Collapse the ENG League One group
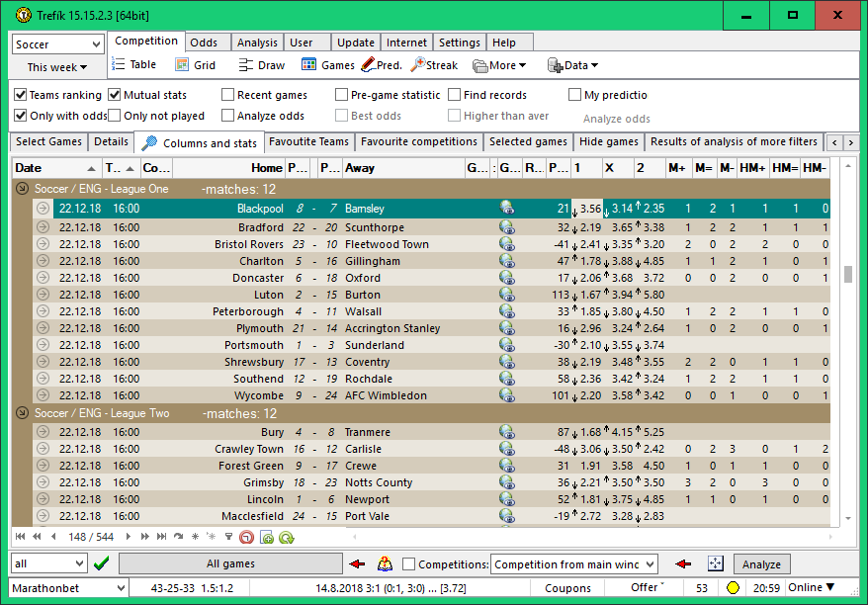The height and width of the screenshot is (605, 868). pyautogui.click(x=23, y=188)
